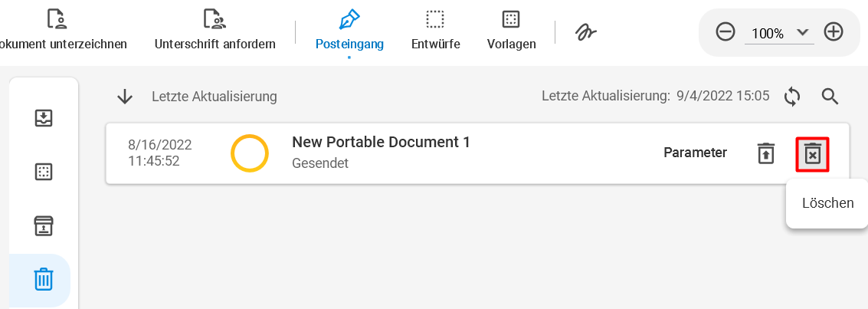Zoom in with the plus icon
Image resolution: width=868 pixels, height=309 pixels.
(x=833, y=32)
